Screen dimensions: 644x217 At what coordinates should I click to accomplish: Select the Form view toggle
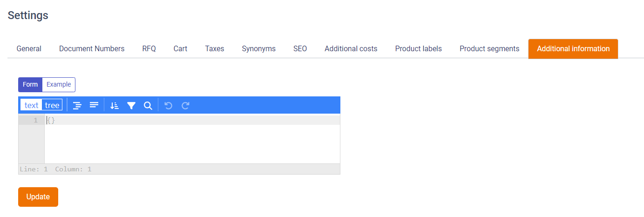coord(30,85)
